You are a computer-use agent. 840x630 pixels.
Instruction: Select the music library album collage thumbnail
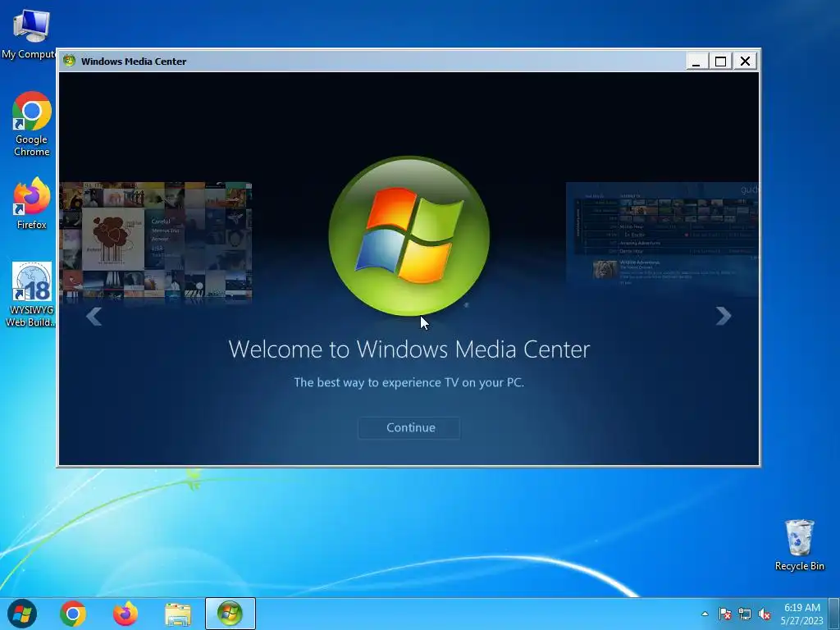pos(155,242)
